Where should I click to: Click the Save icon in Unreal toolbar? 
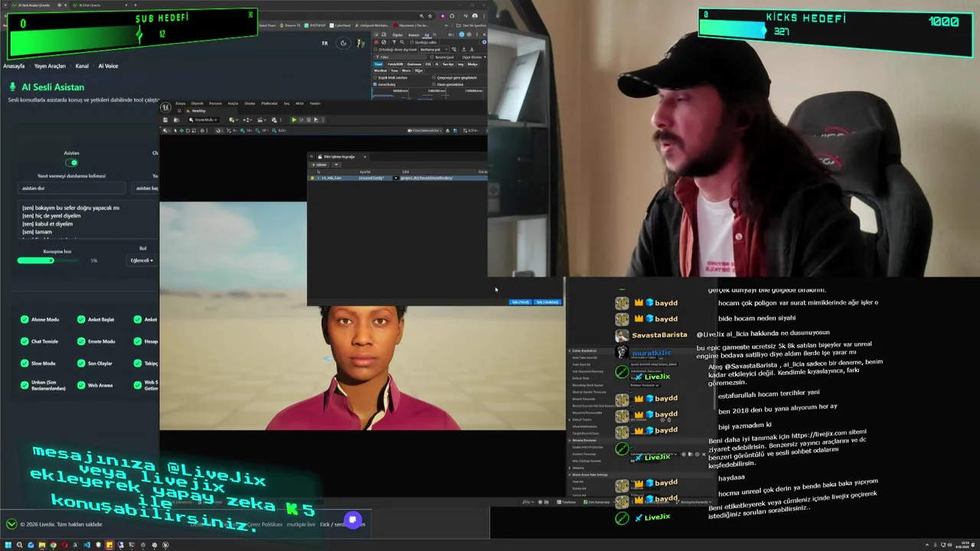[x=165, y=120]
